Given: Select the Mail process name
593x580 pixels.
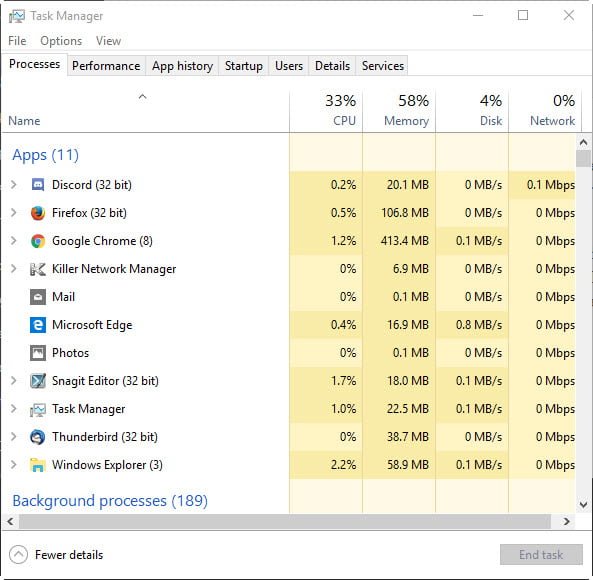Looking at the screenshot, I should pos(64,297).
